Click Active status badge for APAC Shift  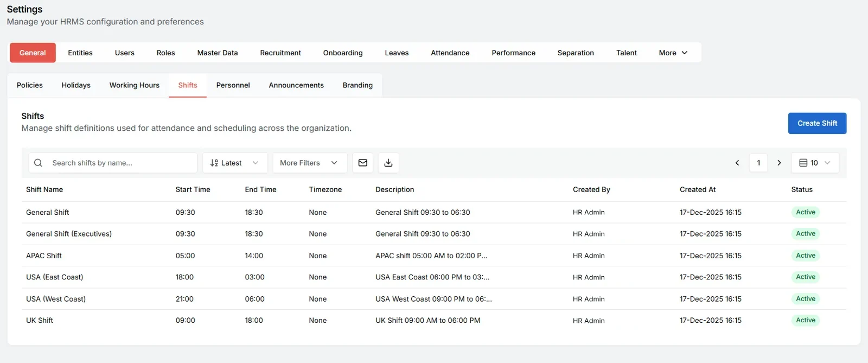pos(806,256)
